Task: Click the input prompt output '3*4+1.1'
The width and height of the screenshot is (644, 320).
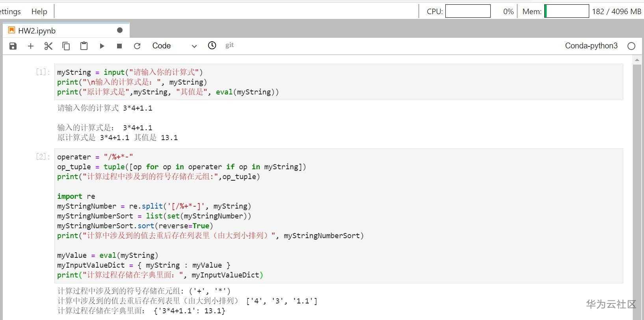Action: pyautogui.click(x=138, y=108)
